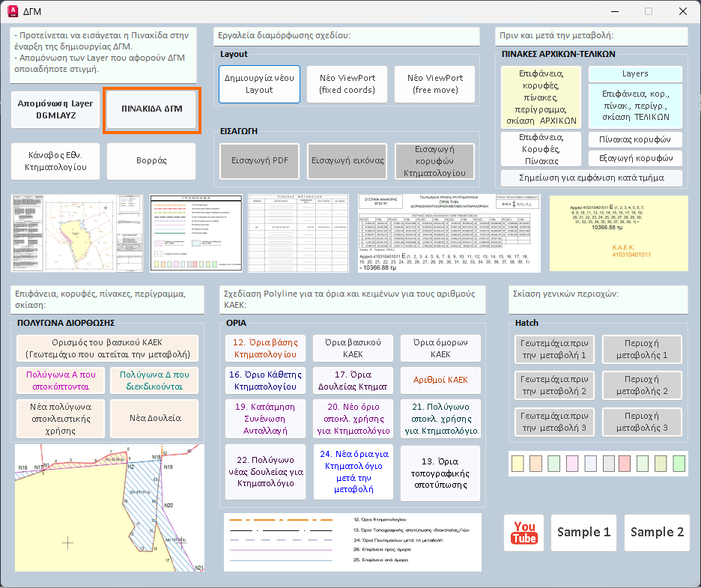Click Εισαγωγή κορυφών Κτηματολογίου
701x588 pixels.
click(434, 161)
